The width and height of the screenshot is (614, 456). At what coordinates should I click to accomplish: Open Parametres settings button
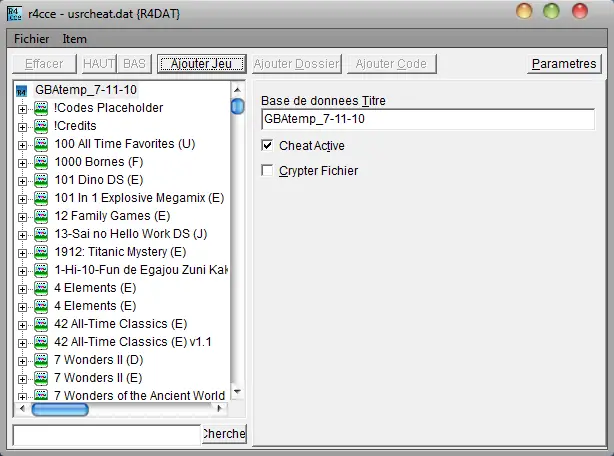click(564, 64)
